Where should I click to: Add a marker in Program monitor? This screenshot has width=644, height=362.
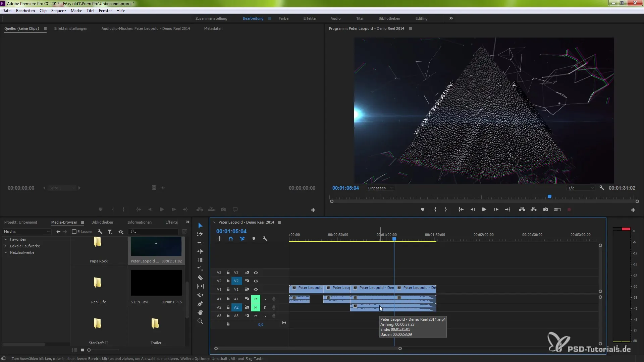coord(423,209)
